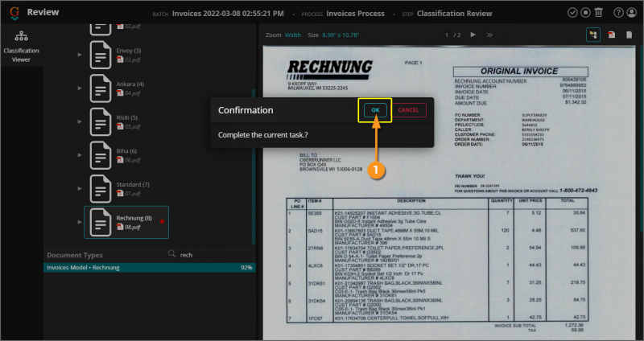The height and width of the screenshot is (341, 644).
Task: Go to next page with play arrow
Action: 473,35
